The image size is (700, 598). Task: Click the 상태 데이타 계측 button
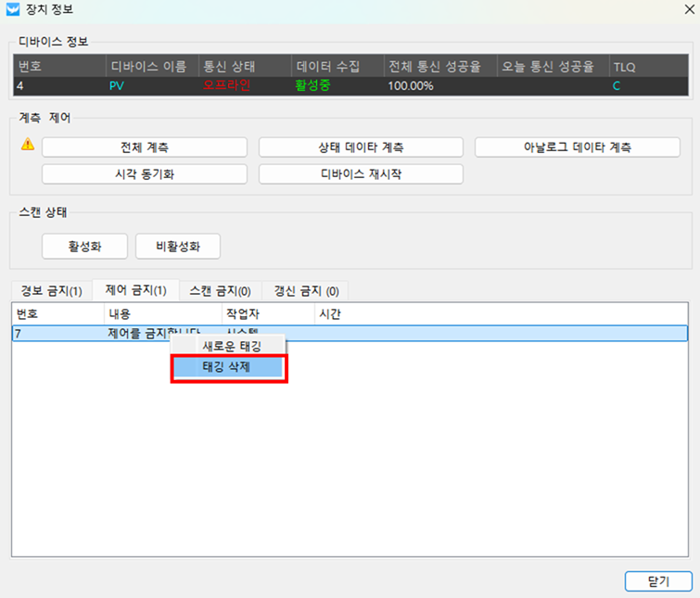coord(361,147)
